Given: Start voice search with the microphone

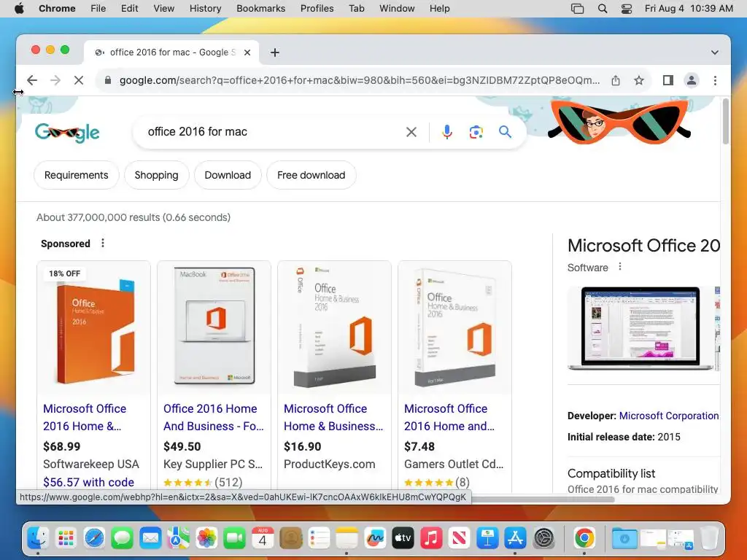Looking at the screenshot, I should click(447, 132).
